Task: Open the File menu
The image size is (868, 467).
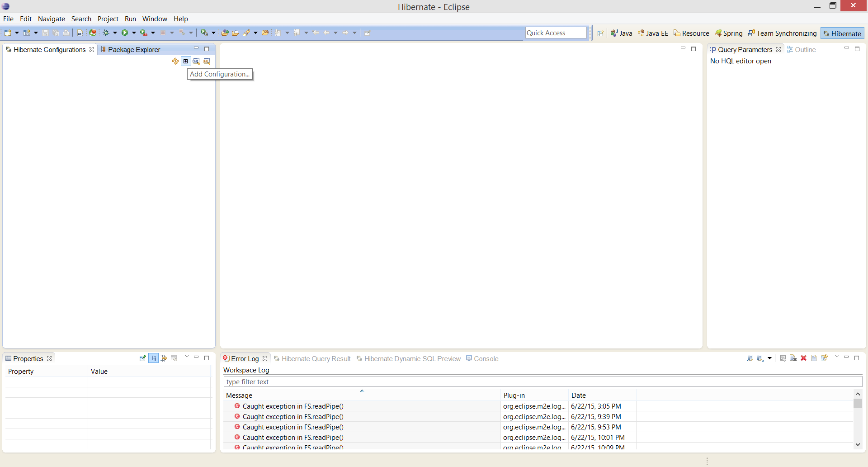Action: 8,19
